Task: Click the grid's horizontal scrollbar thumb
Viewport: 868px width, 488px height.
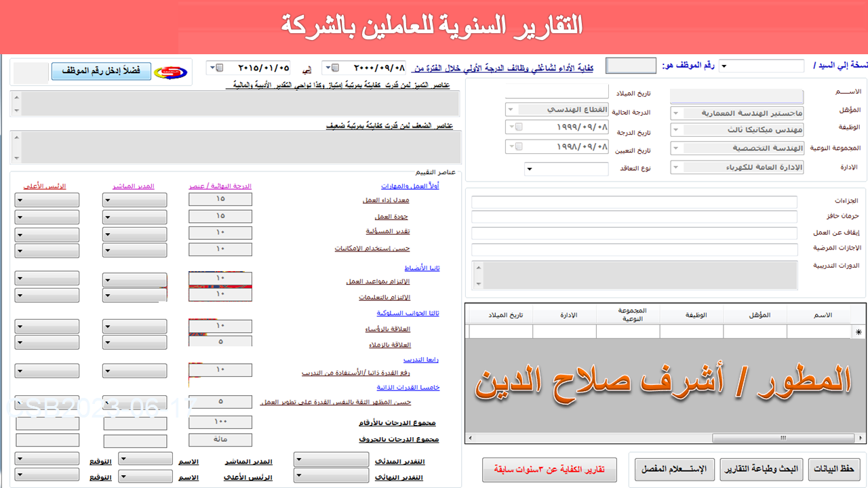Action: pyautogui.click(x=784, y=438)
